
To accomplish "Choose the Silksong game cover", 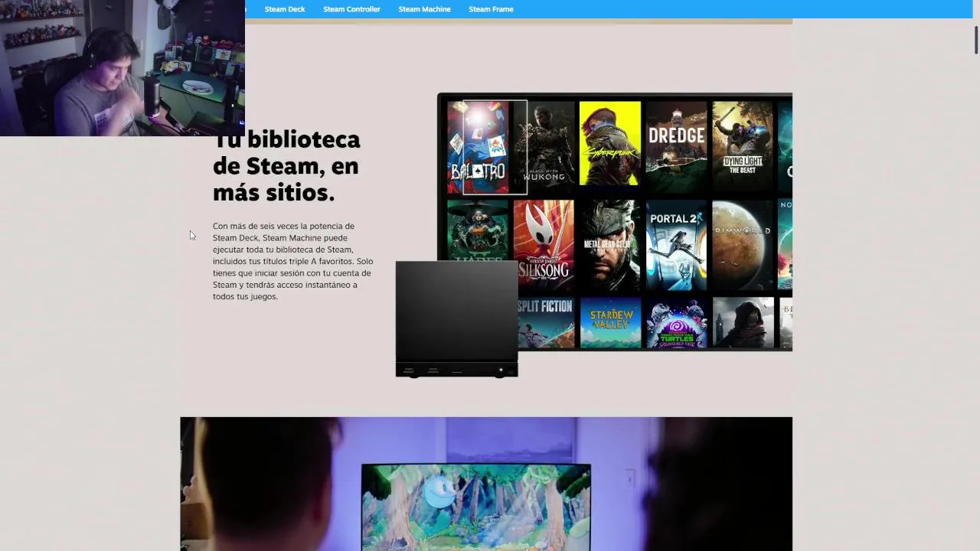I will (544, 246).
